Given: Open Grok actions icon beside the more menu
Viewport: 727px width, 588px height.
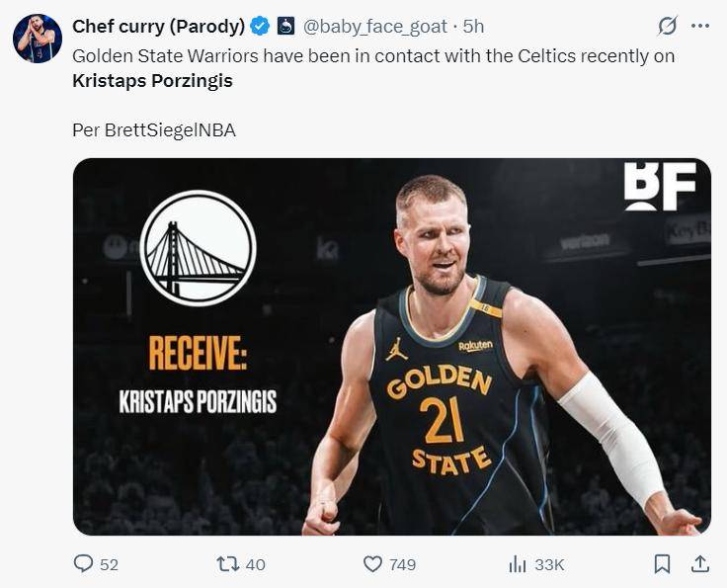Looking at the screenshot, I should click(x=668, y=26).
